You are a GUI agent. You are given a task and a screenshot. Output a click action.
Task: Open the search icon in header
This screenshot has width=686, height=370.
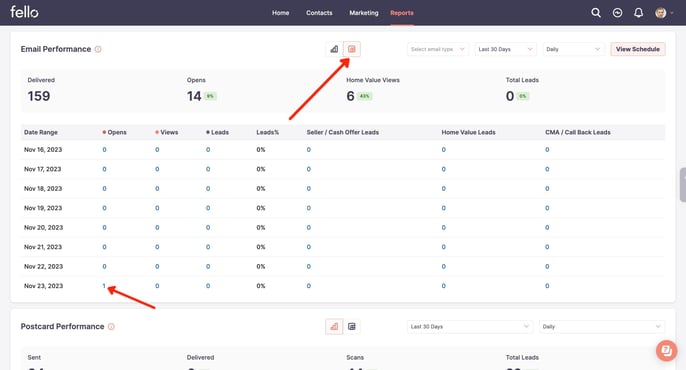(x=596, y=13)
